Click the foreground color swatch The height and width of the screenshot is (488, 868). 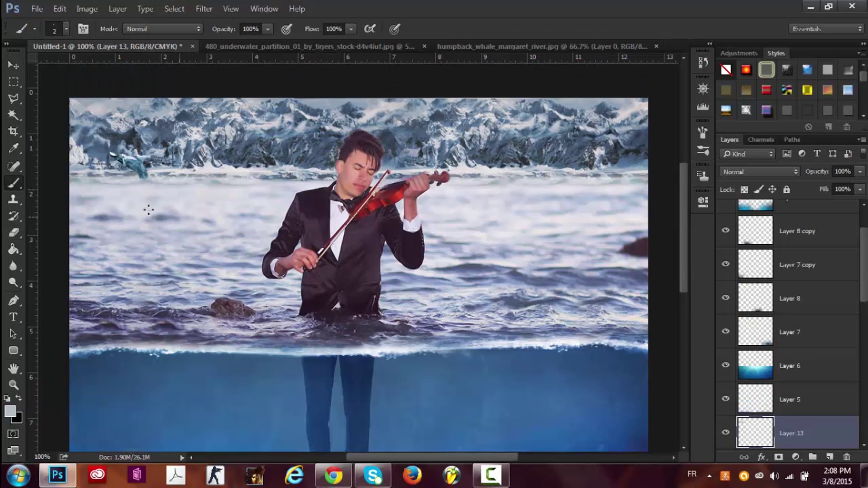click(10, 411)
